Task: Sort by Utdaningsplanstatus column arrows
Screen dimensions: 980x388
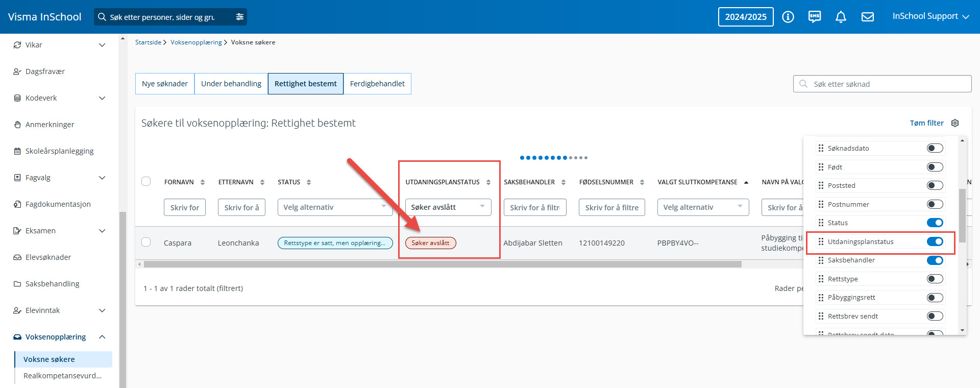Action: (x=488, y=182)
